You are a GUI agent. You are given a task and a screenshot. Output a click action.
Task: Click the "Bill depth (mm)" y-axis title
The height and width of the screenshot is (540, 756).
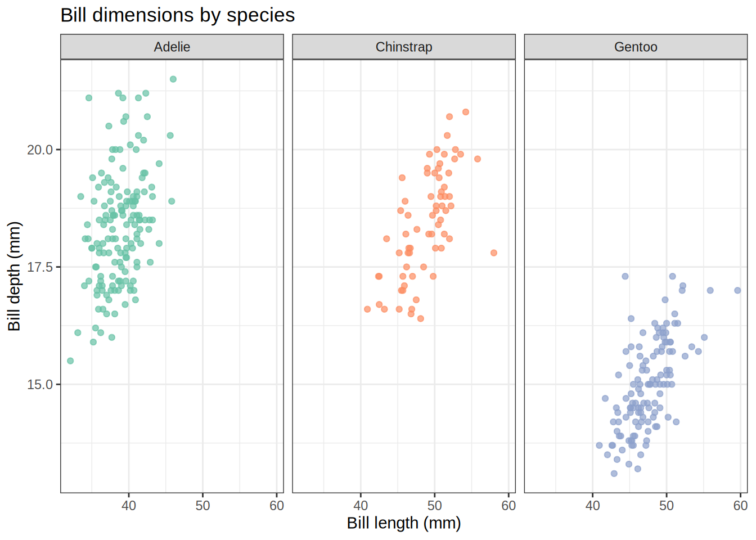point(14,276)
